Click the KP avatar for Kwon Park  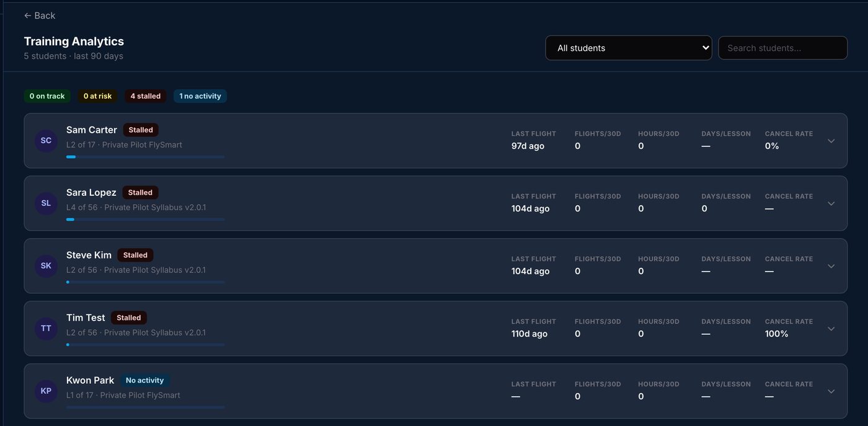(x=46, y=391)
